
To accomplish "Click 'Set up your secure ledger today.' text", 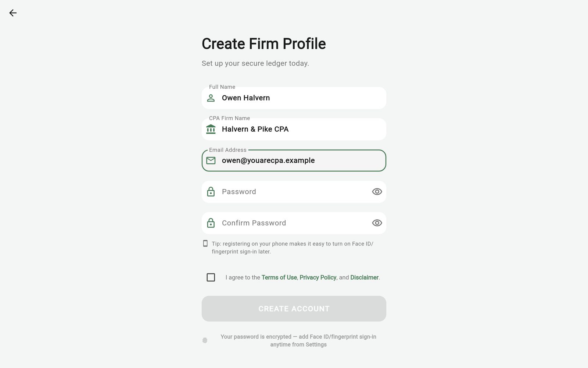I will pos(255,63).
